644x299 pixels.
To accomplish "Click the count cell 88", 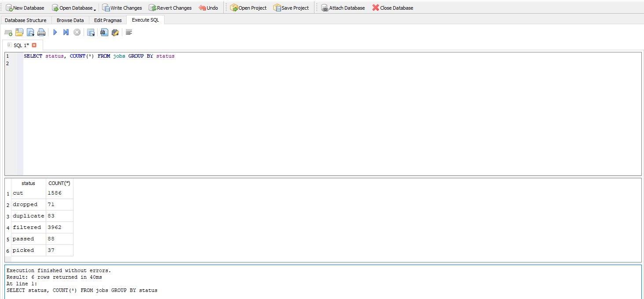I will coord(59,239).
